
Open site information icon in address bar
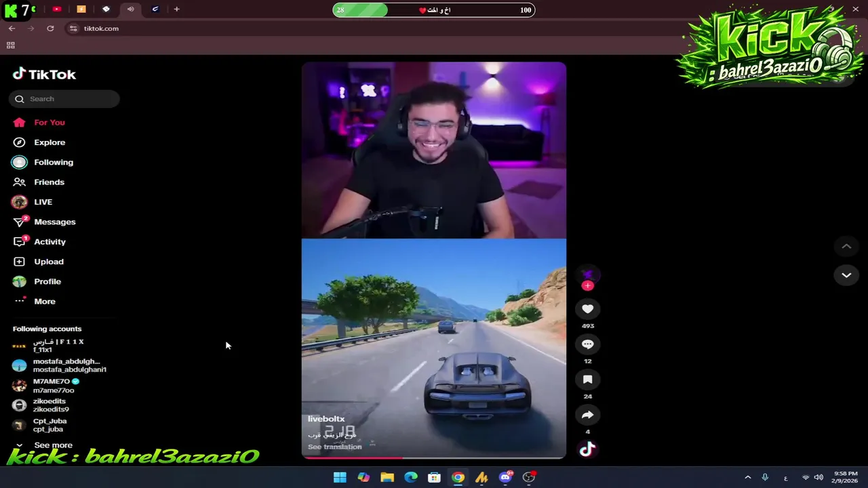point(73,28)
